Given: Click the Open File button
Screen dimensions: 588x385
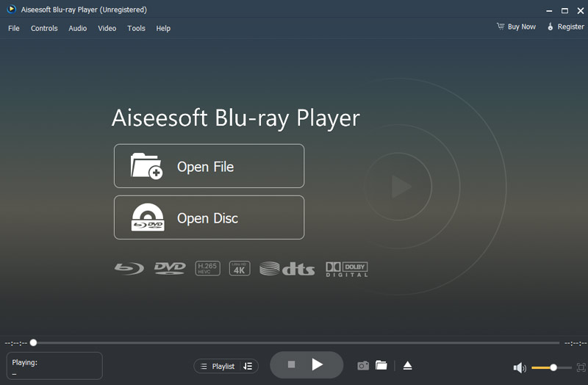Looking at the screenshot, I should click(x=209, y=166).
